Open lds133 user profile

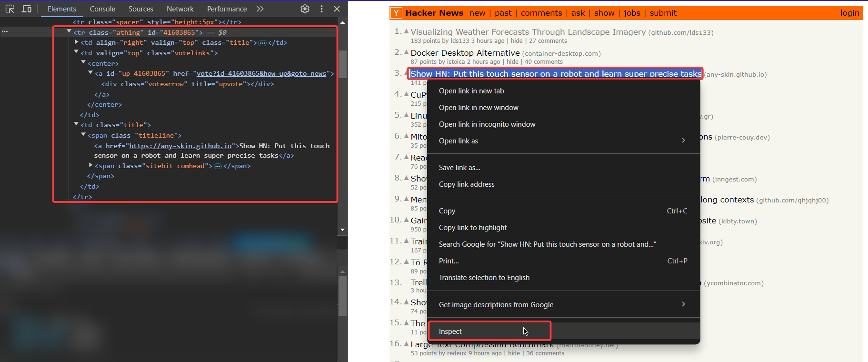tap(459, 41)
